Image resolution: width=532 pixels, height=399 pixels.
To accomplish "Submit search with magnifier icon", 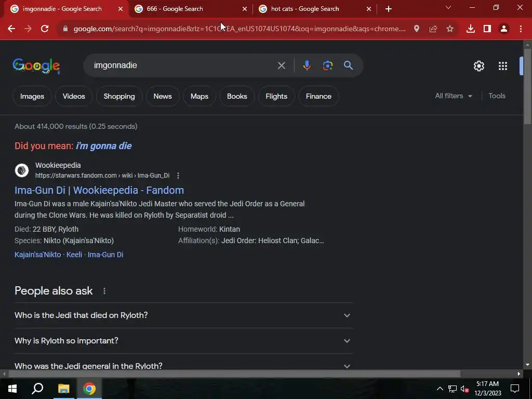I will (x=349, y=65).
